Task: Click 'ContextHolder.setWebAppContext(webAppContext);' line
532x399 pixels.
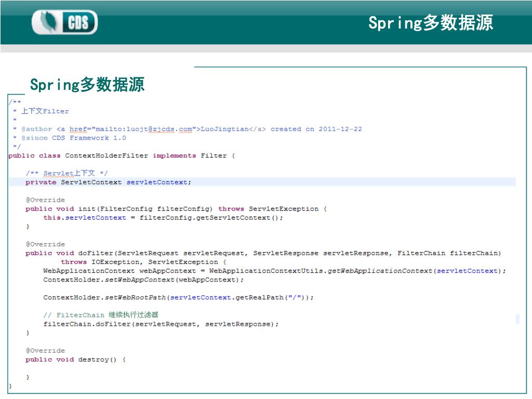Action: 143,280
